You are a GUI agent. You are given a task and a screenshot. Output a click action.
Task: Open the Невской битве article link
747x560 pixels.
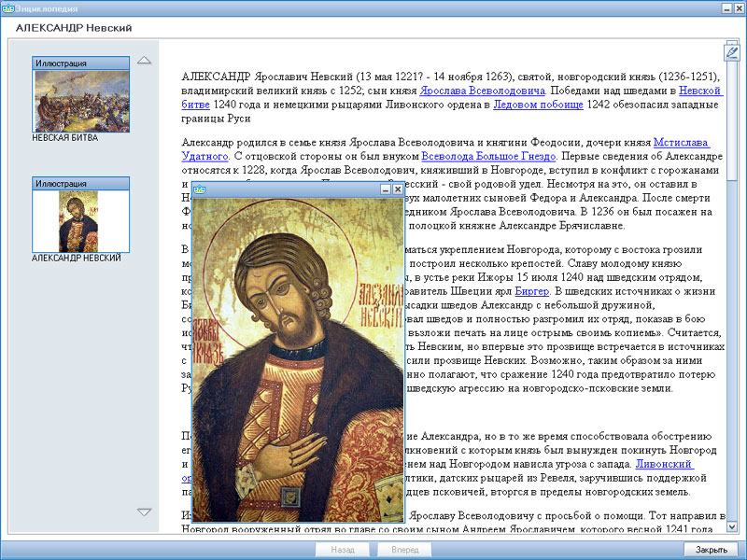tap(701, 91)
